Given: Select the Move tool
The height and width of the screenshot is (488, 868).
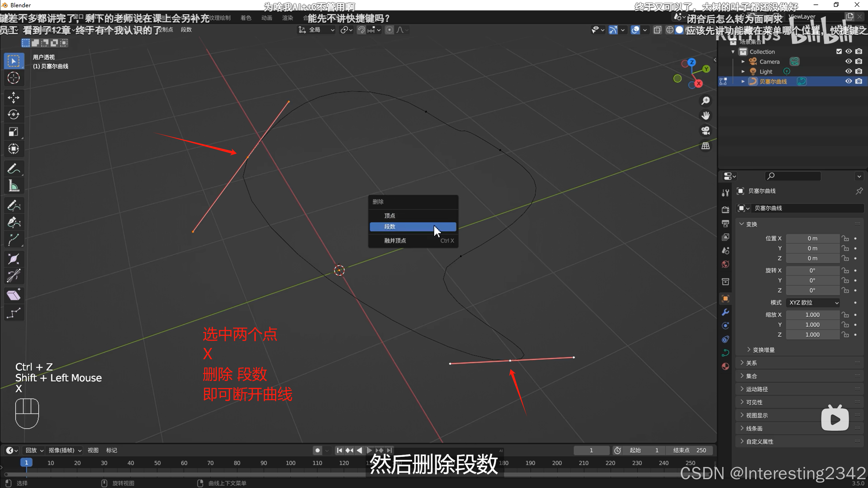Looking at the screenshot, I should (x=14, y=98).
